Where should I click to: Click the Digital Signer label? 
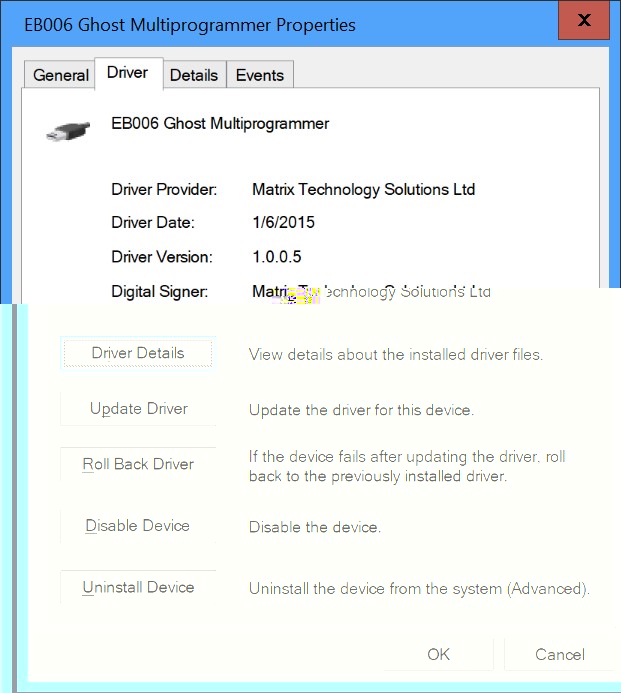(160, 291)
